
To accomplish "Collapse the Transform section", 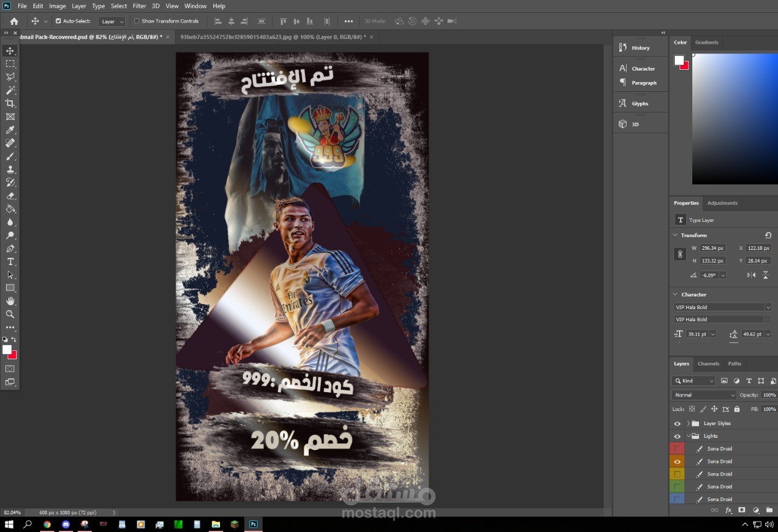I will [x=675, y=235].
